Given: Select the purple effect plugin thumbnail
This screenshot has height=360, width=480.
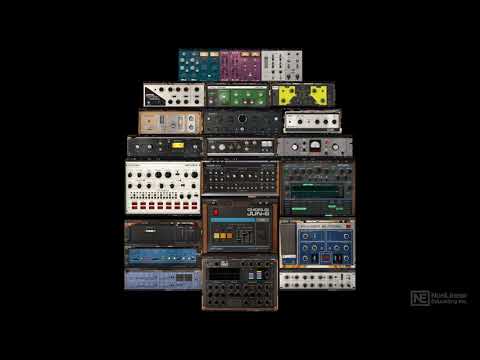Looking at the screenshot, I should click(240, 65).
